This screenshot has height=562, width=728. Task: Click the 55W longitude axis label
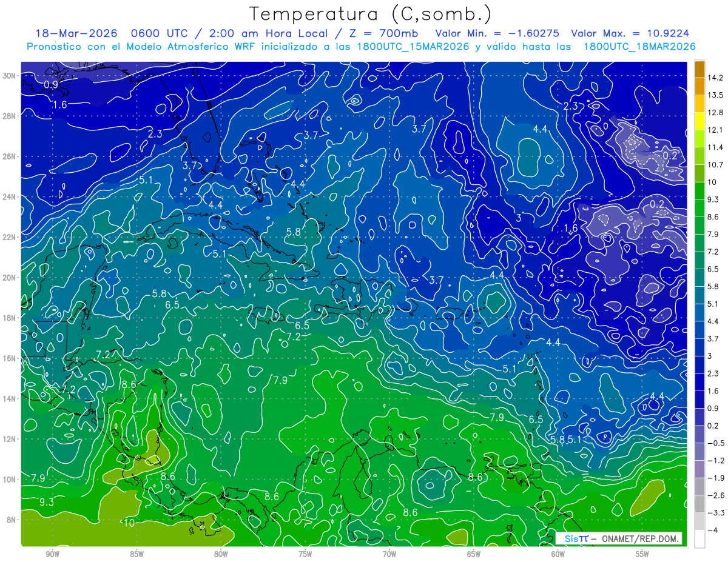click(642, 554)
